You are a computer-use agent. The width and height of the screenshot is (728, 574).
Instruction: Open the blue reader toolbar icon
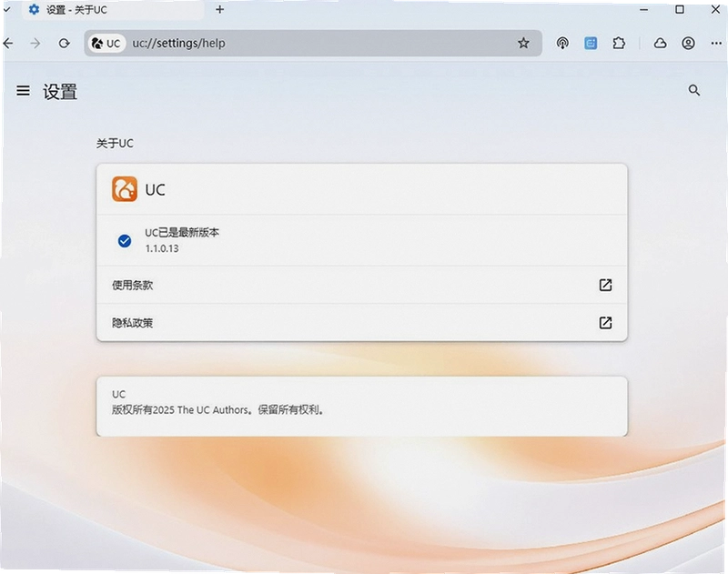(591, 43)
